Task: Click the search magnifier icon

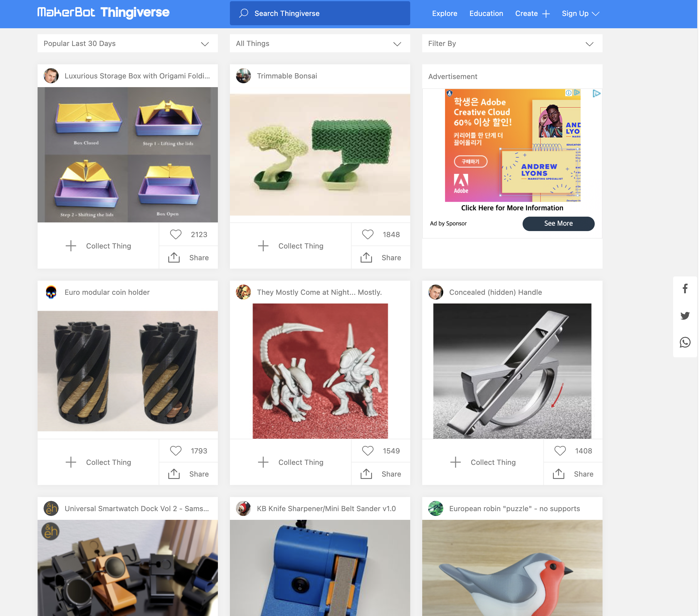Action: (x=243, y=13)
